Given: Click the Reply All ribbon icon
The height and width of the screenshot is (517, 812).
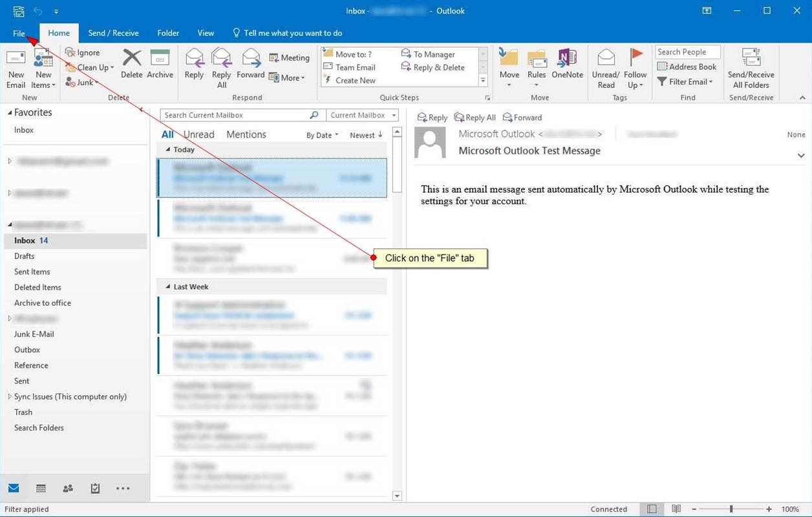Looking at the screenshot, I should click(x=222, y=58).
